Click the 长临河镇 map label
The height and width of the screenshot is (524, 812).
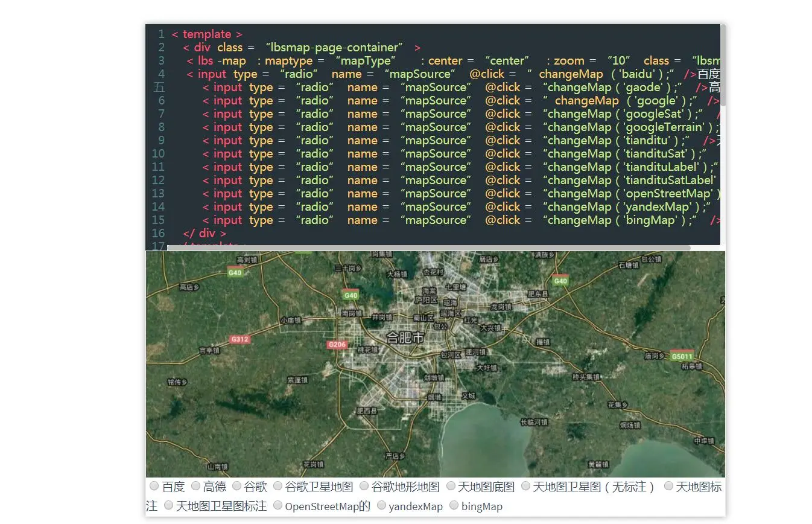point(534,423)
